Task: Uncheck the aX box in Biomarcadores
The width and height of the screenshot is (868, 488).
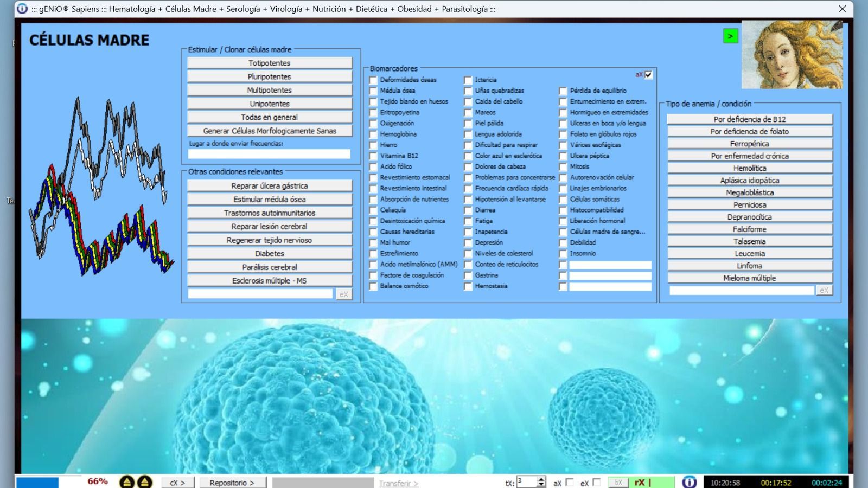Action: (648, 75)
